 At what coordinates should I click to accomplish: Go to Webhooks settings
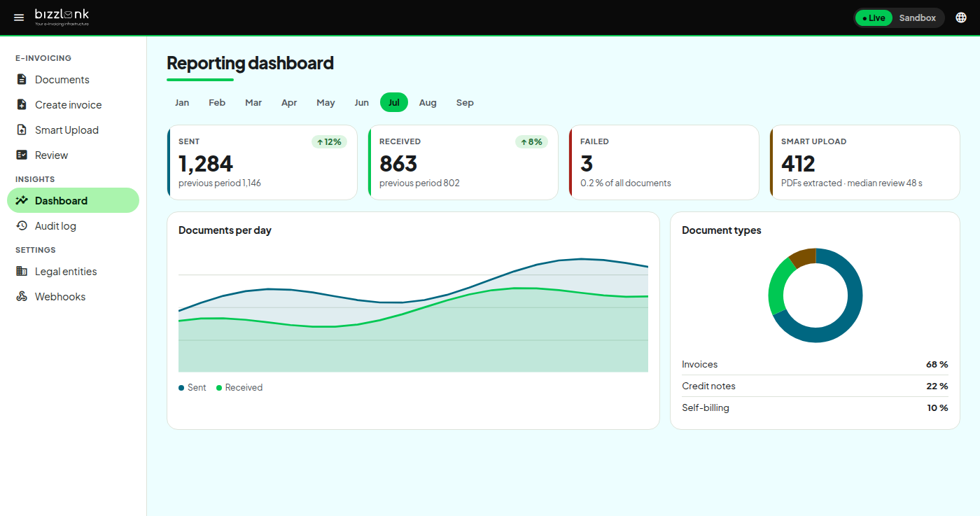click(x=73, y=296)
